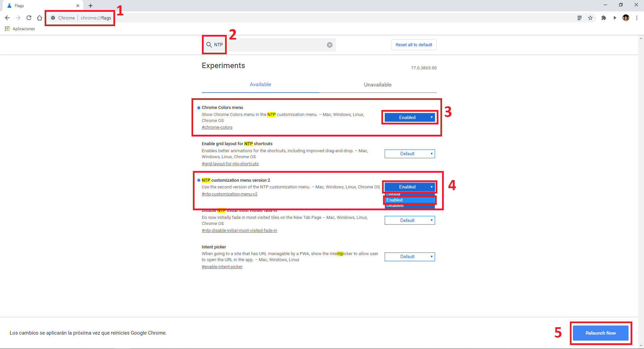Screen dimensions: 644x349
Task: Click version number 77.0.3865.90
Action: click(424, 68)
